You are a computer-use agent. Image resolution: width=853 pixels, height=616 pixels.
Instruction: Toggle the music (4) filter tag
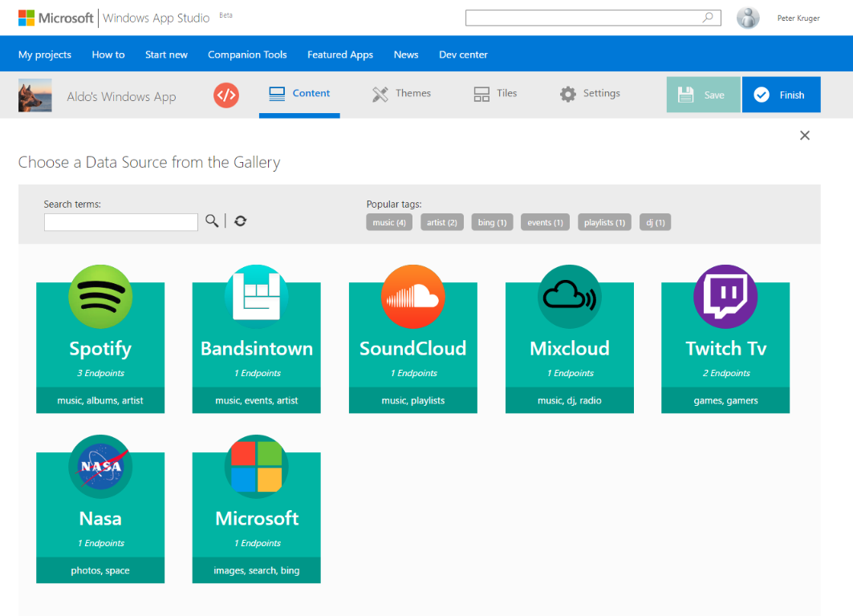tap(388, 221)
